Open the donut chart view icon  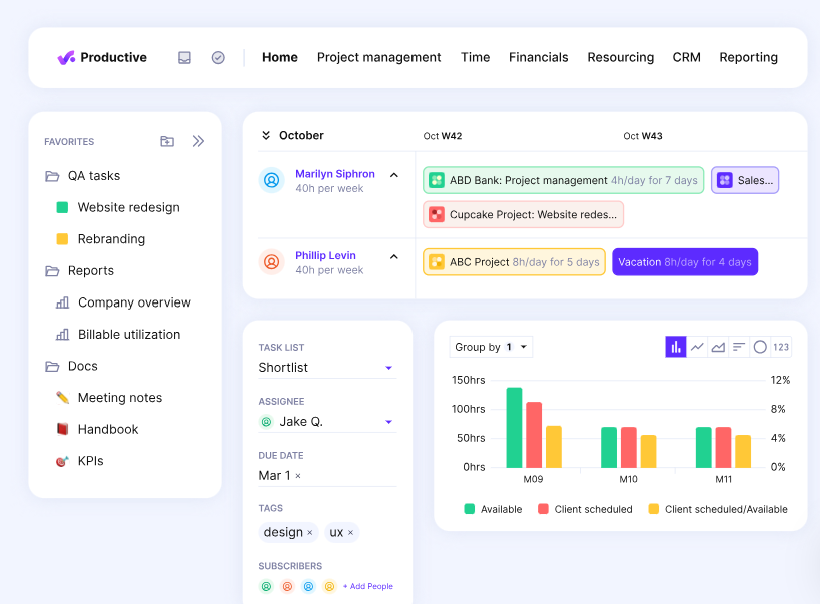(759, 346)
